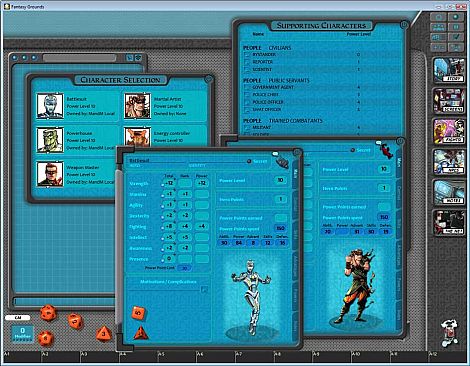Switch to the Main tab on Martial Artist sheet
470x366 pixels.
click(x=399, y=162)
